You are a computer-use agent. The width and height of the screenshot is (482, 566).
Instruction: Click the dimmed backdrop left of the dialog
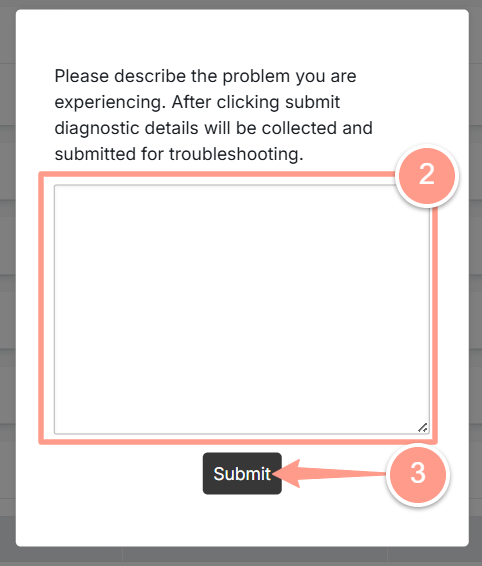pyautogui.click(x=8, y=282)
